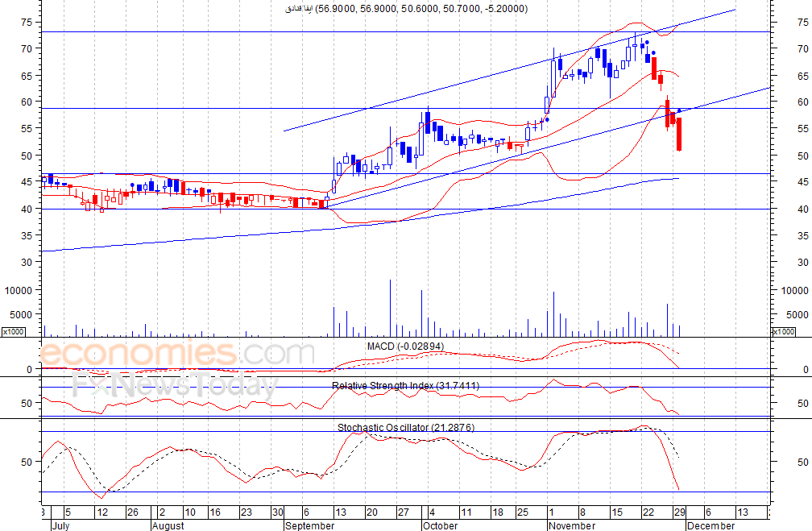Select the 30 price label on left axis
Image resolution: width=812 pixels, height=531 pixels.
[x=27, y=262]
